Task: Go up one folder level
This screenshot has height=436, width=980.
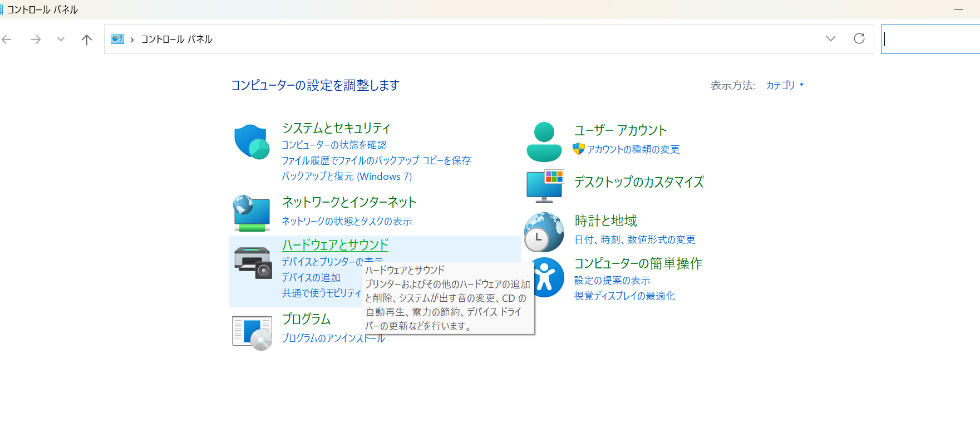Action: [86, 40]
